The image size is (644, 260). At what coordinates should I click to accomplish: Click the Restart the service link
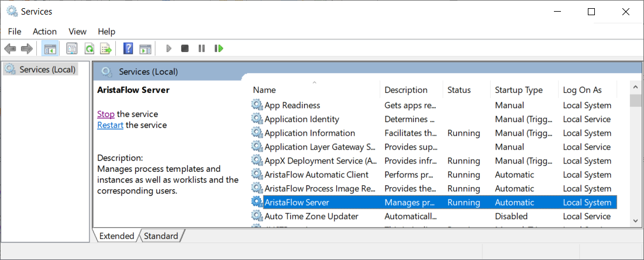tap(110, 125)
